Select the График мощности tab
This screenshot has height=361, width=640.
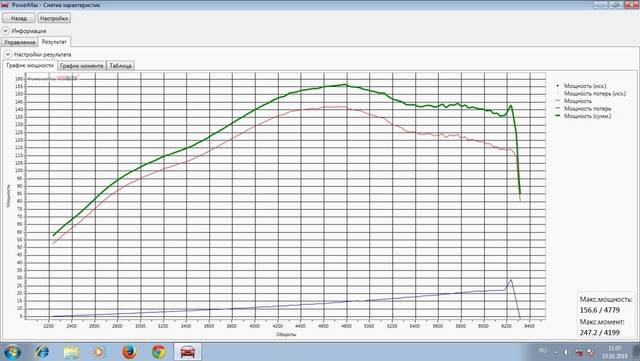(30, 65)
